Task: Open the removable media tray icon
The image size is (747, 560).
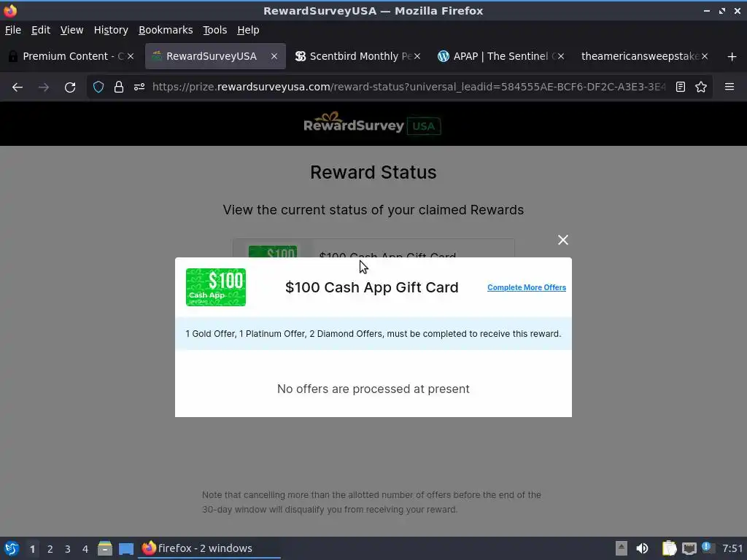Action: 622,548
